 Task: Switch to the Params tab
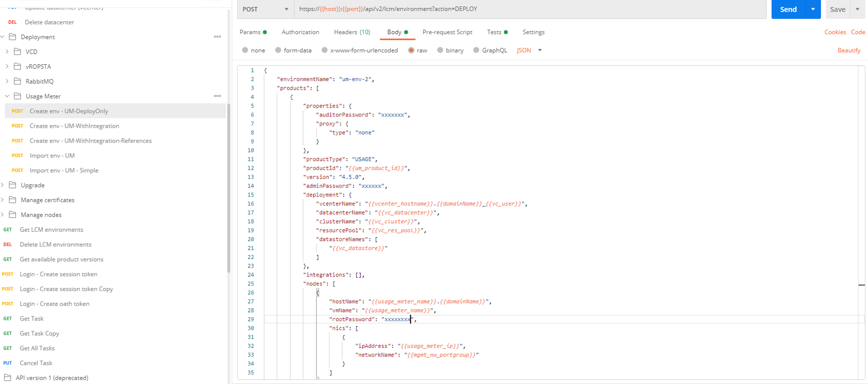pyautogui.click(x=253, y=32)
